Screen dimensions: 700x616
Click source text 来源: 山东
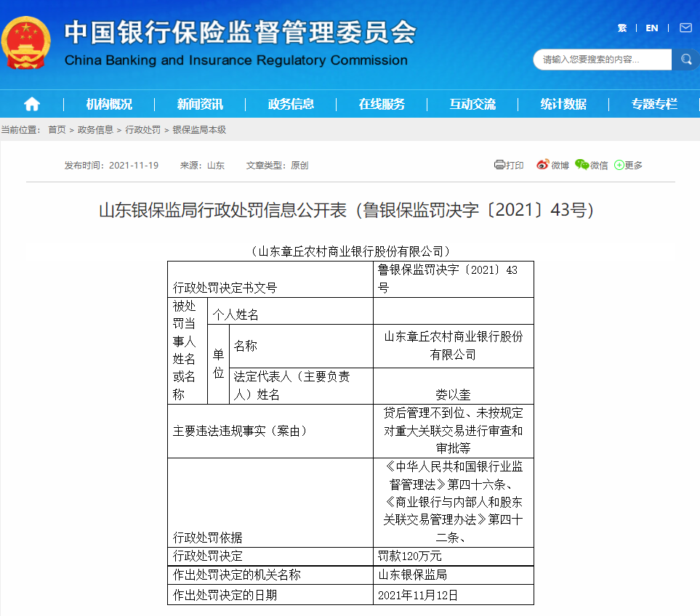pyautogui.click(x=202, y=166)
